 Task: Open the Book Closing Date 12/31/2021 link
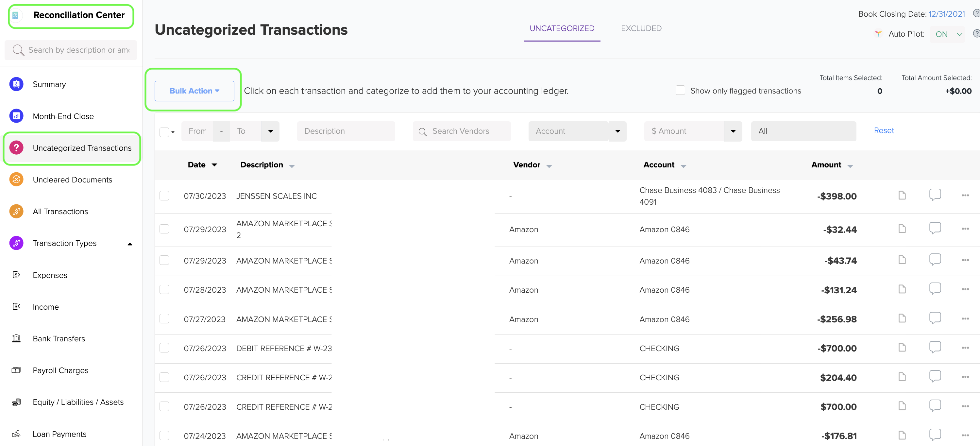947,14
